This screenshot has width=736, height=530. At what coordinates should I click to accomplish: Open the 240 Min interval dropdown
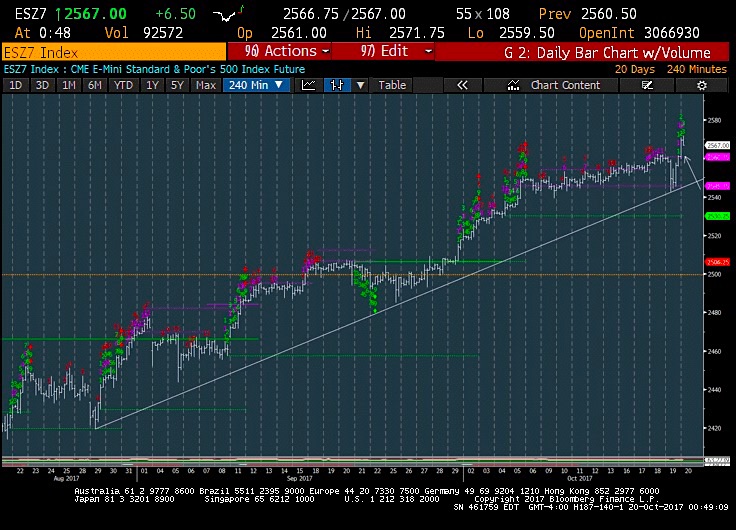click(256, 85)
